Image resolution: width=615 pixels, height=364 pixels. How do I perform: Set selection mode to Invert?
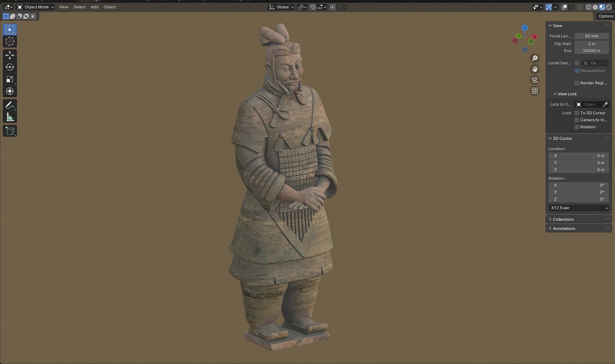pyautogui.click(x=26, y=16)
